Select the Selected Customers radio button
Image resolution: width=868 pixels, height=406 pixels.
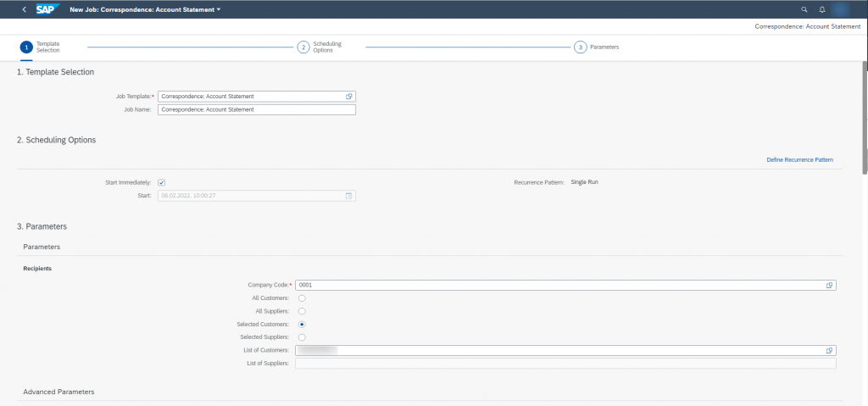click(x=303, y=324)
